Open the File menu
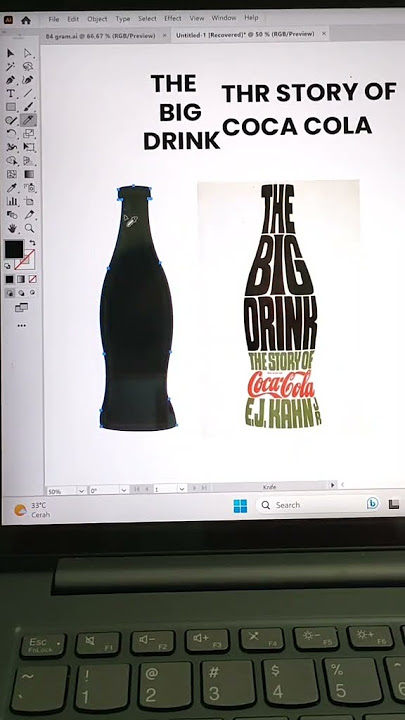The height and width of the screenshot is (720, 405). (54, 19)
